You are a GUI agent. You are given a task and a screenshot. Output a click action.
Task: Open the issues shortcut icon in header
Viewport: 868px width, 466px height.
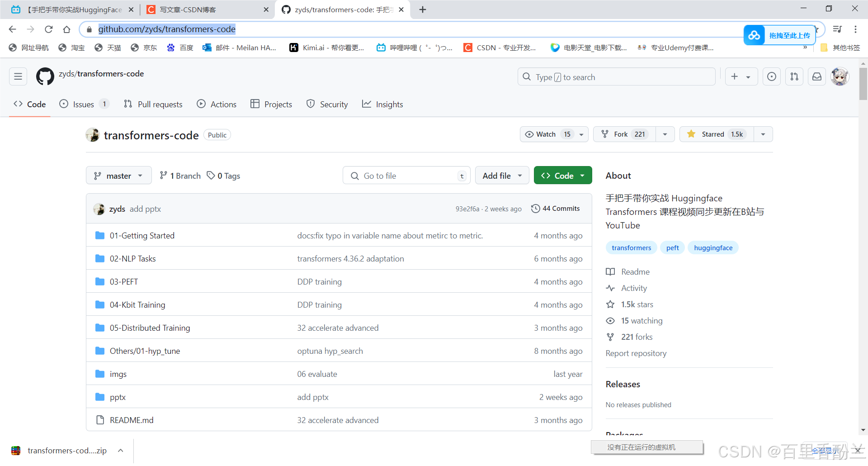coord(772,77)
